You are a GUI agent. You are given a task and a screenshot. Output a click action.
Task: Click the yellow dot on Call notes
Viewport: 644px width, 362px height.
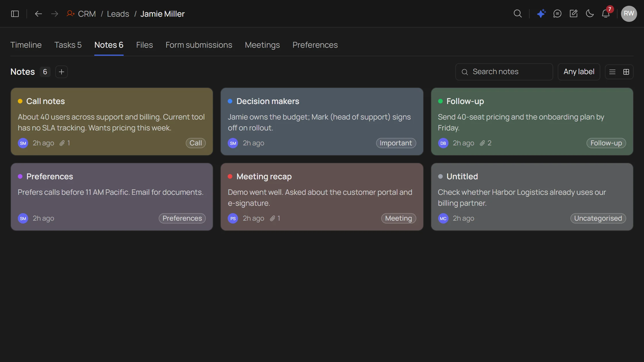[x=20, y=101]
